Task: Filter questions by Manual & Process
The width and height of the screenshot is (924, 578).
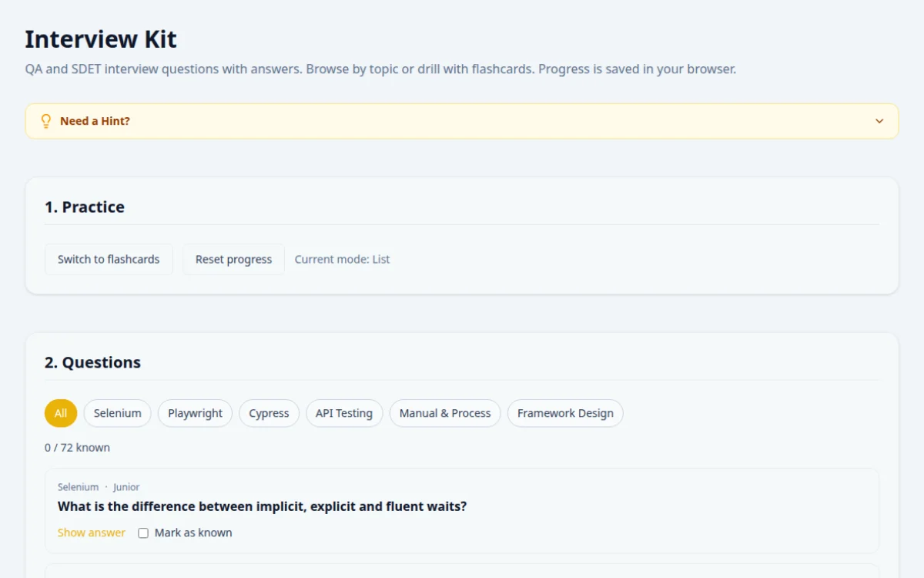Action: click(x=445, y=413)
